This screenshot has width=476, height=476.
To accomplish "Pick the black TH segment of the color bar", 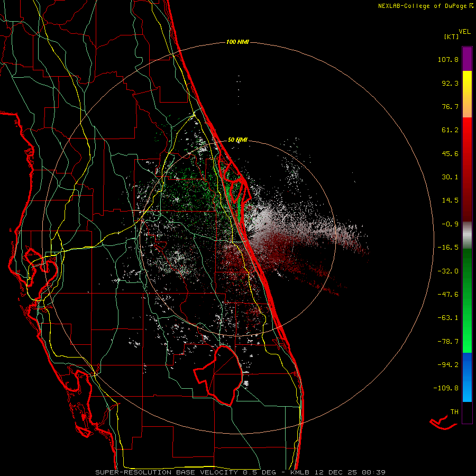I will (467, 413).
